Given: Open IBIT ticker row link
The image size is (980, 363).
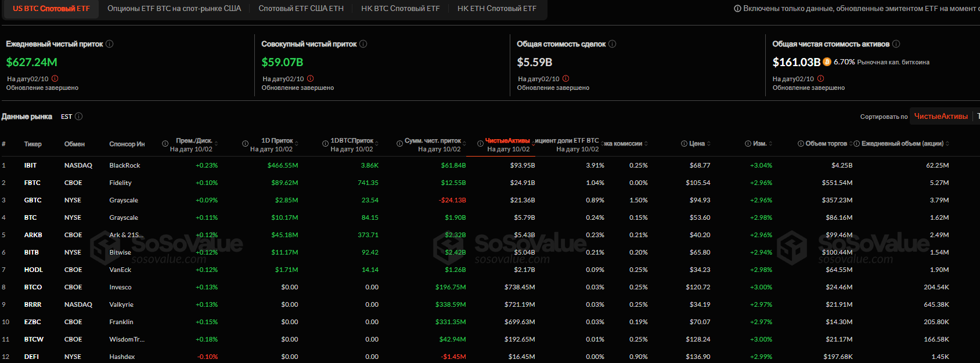Looking at the screenshot, I should tap(30, 165).
